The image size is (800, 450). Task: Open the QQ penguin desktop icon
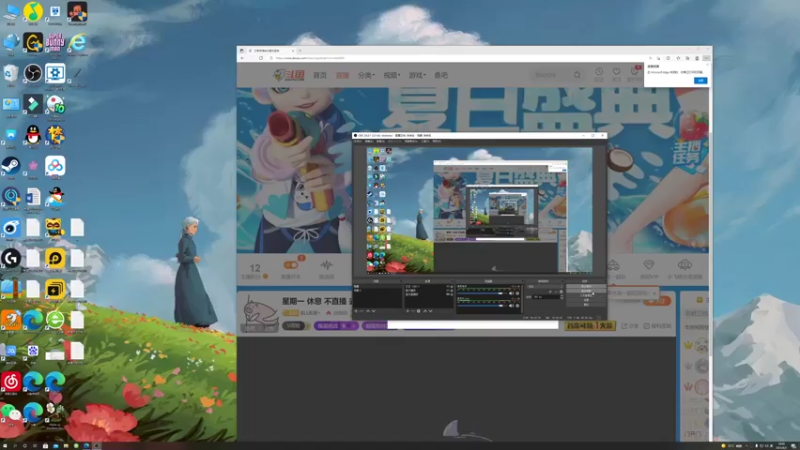(33, 135)
